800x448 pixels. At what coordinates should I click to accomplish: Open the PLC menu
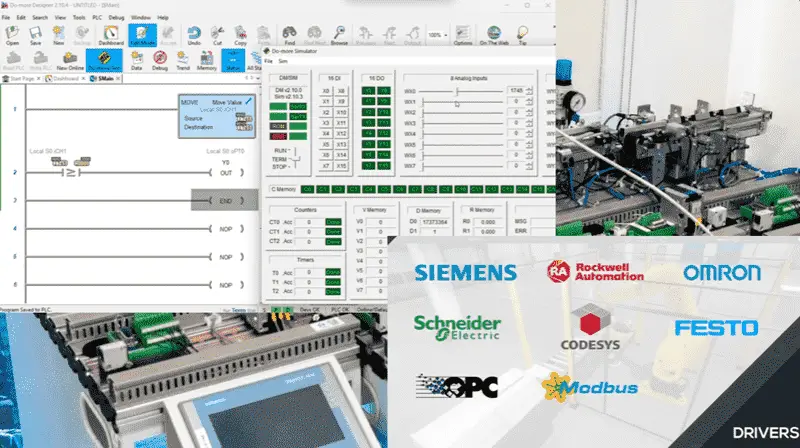(97, 17)
